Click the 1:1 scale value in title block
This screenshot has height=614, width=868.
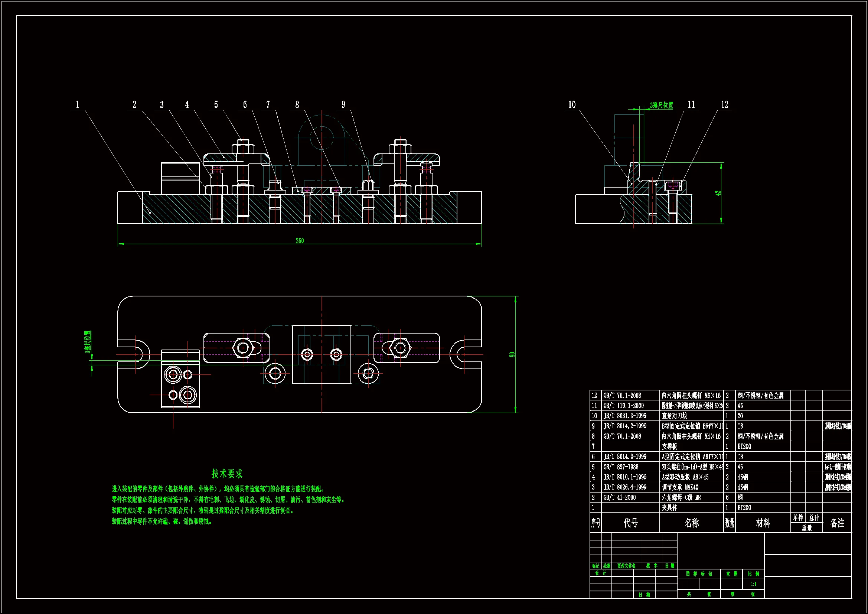point(753,584)
